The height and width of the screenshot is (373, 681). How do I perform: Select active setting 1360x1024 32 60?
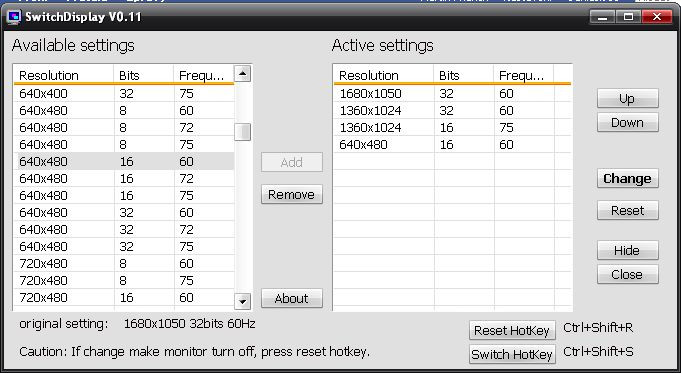(453, 110)
